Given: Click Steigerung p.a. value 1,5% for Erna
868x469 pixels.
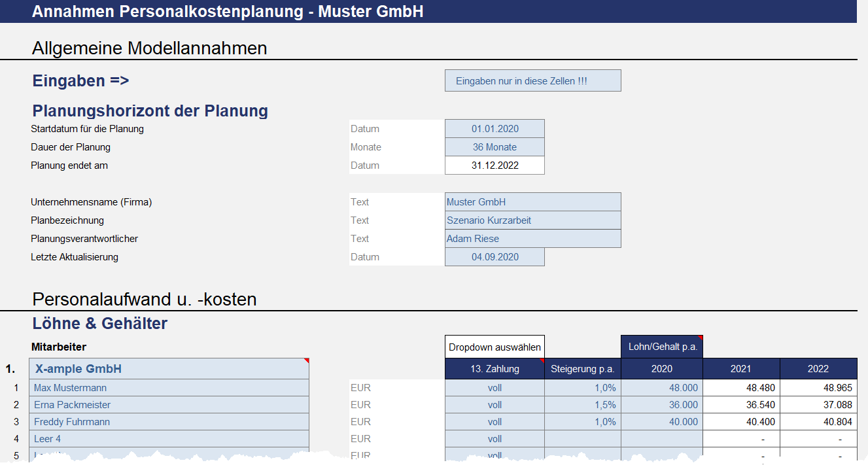Looking at the screenshot, I should 582,405.
